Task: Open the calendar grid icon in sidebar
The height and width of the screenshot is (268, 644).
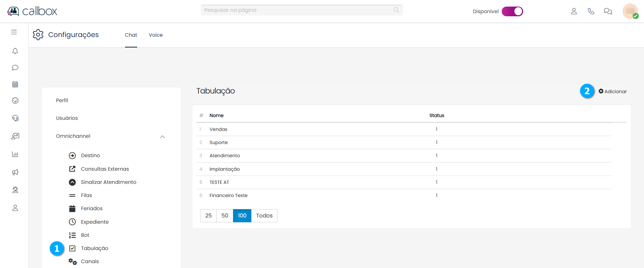Action: pyautogui.click(x=15, y=84)
